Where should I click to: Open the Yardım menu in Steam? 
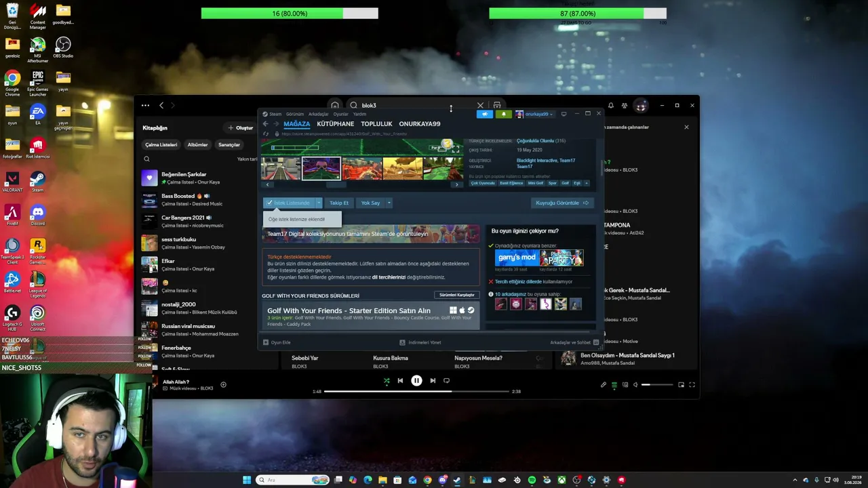[x=359, y=114]
